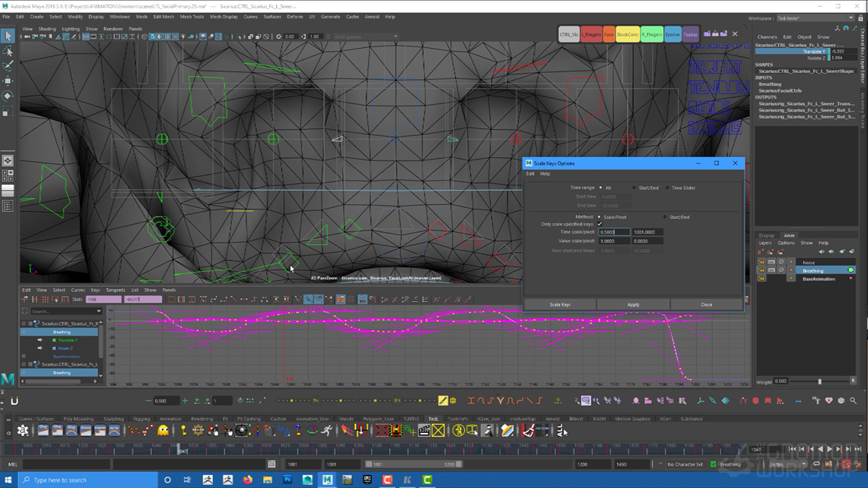Toggle the 'Only scale specified keys' checkbox
This screenshot has height=488, width=868.
pyautogui.click(x=599, y=224)
